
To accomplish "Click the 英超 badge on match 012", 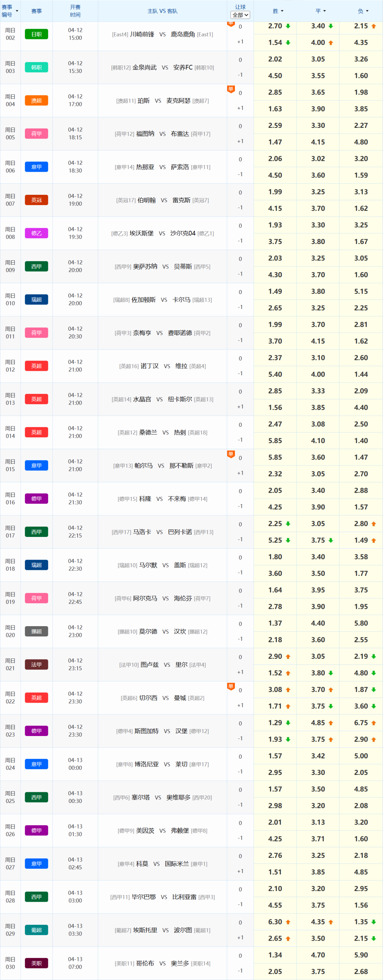I will coord(37,366).
